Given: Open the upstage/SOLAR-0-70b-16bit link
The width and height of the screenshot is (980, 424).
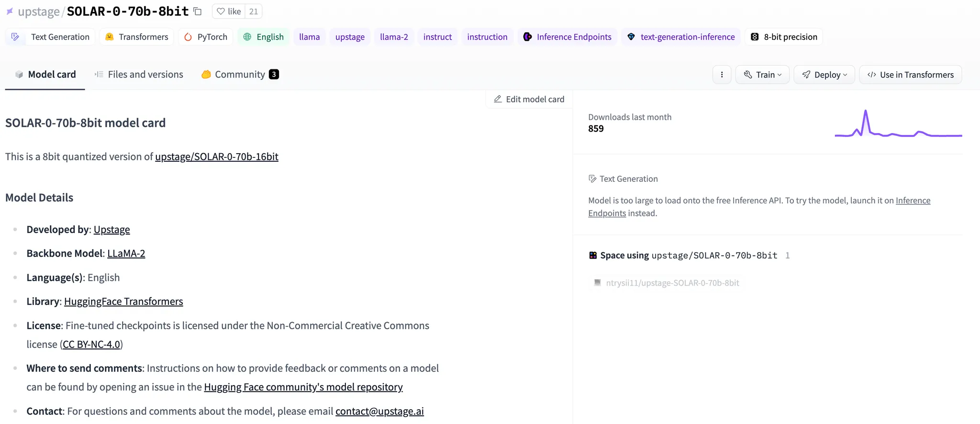Looking at the screenshot, I should point(216,156).
